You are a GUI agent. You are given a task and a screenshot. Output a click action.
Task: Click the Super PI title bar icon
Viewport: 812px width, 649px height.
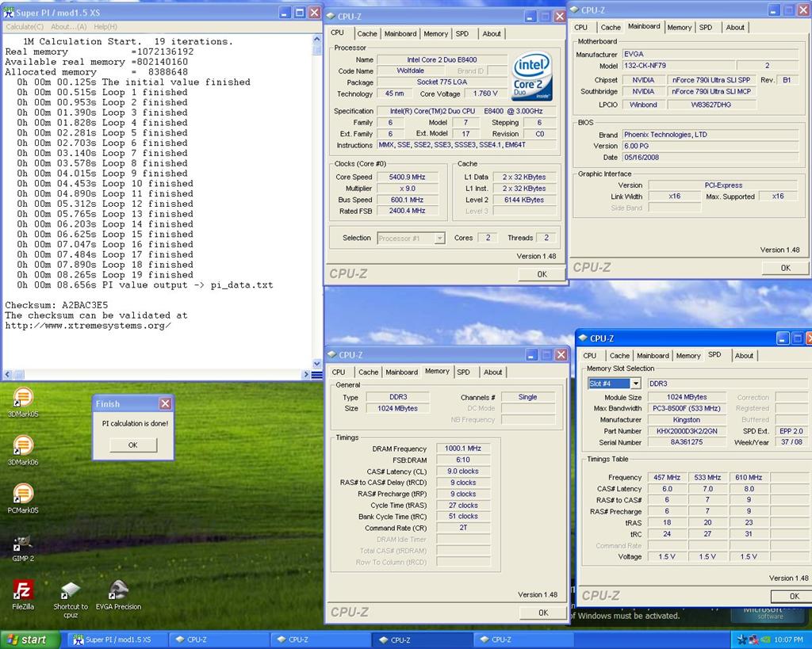[9, 13]
